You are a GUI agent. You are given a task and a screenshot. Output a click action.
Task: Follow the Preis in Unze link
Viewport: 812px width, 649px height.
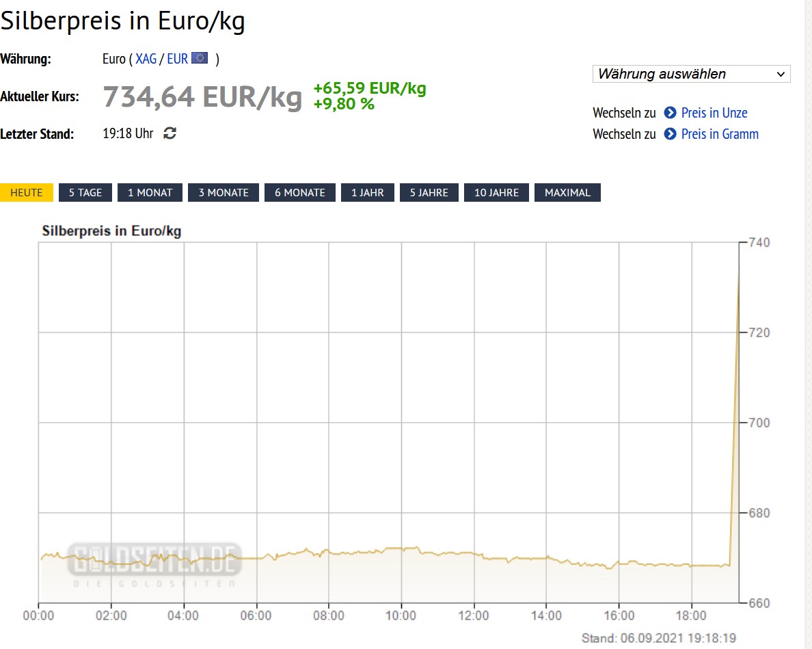click(714, 113)
